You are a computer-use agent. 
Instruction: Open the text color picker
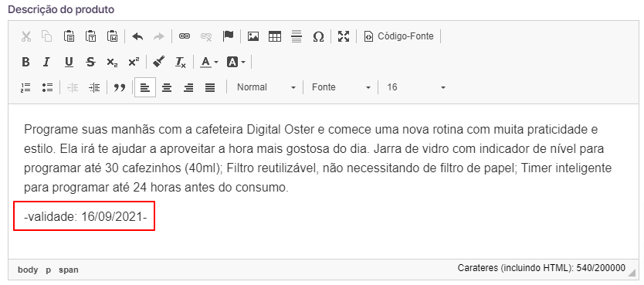(209, 62)
